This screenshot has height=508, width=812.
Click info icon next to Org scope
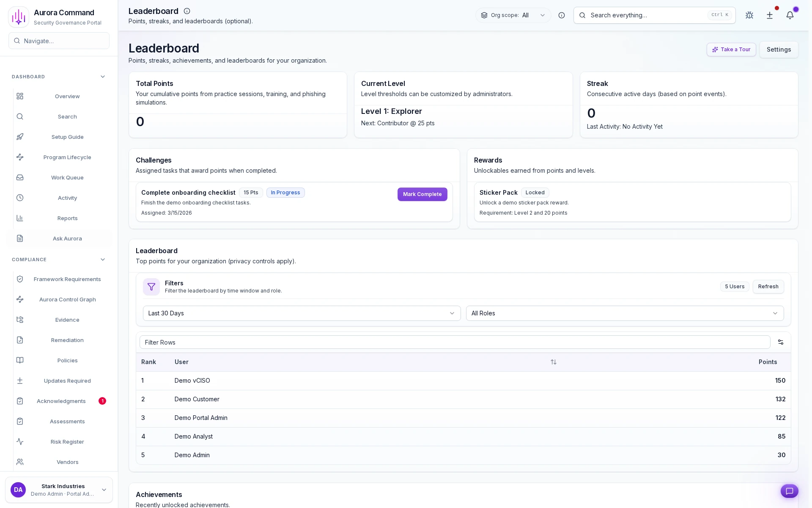[562, 15]
